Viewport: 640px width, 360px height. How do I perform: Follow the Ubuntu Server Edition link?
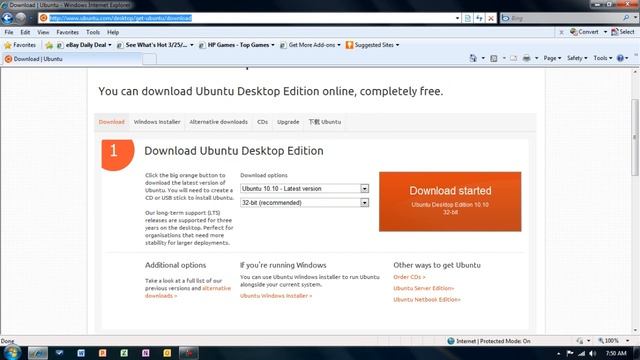pyautogui.click(x=424, y=288)
